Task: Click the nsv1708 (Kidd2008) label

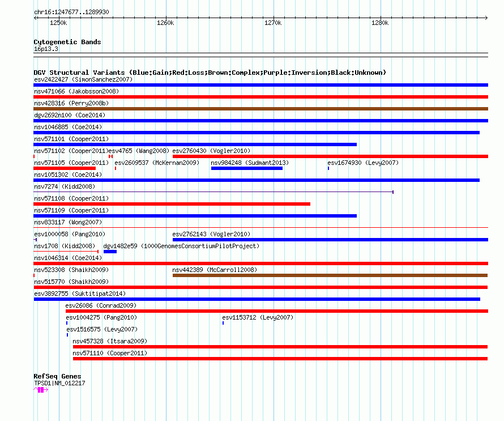Action: 65,246
